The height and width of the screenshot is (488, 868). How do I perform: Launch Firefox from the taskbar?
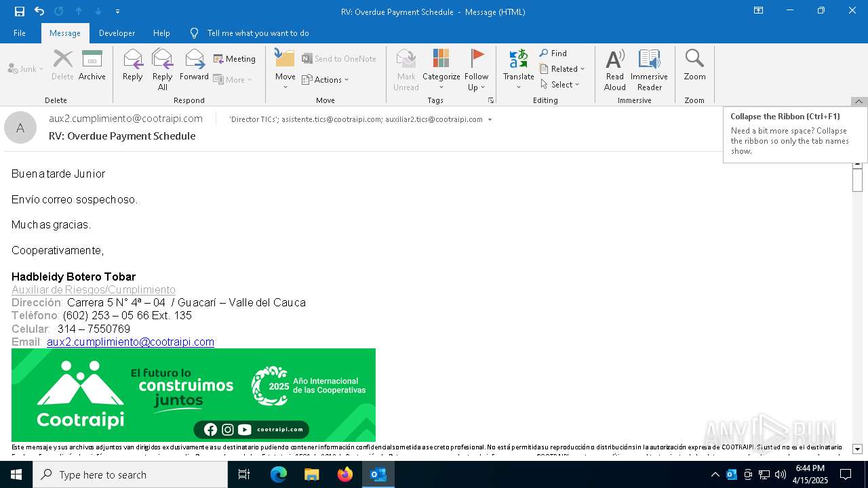[345, 474]
